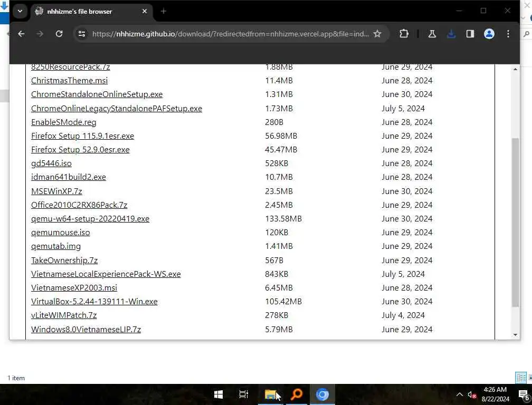The image size is (532, 405).
Task: Download VirtualBox-5.2.44-139111-Win.exe
Action: pyautogui.click(x=94, y=301)
